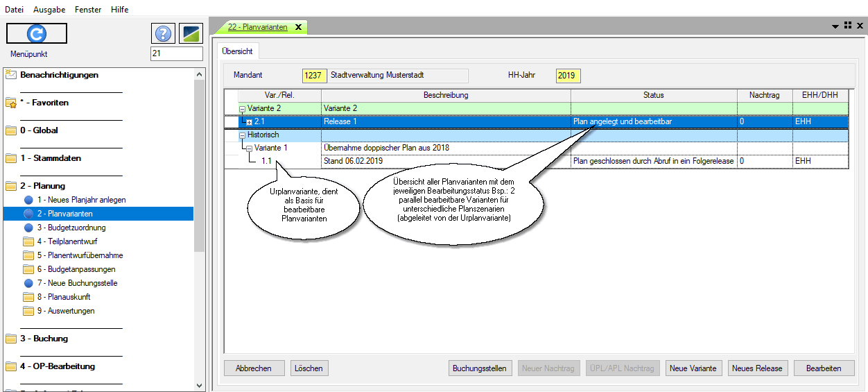Expand the 2.1 release row

click(x=249, y=122)
